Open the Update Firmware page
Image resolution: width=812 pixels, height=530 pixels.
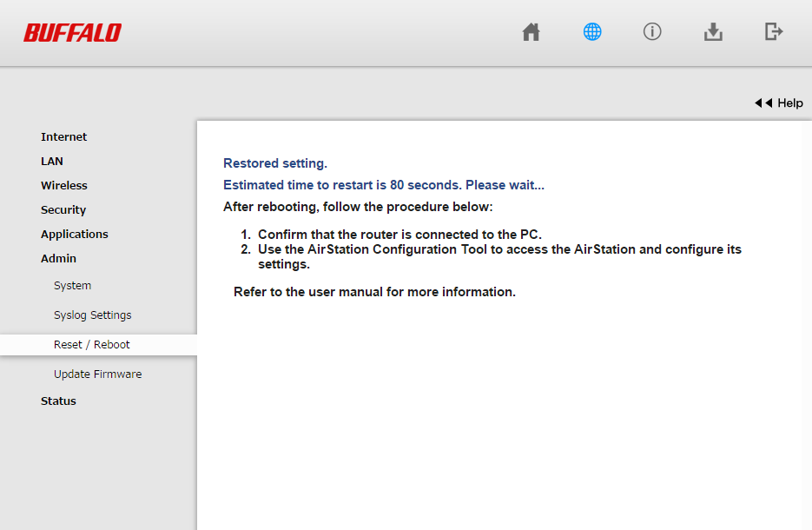point(97,374)
